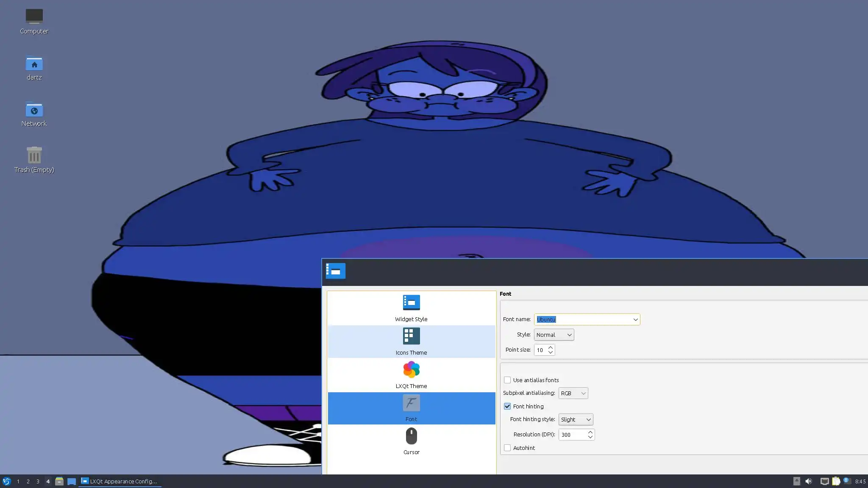This screenshot has height=488, width=868.
Task: Open the LXQt application menu
Action: (6, 481)
